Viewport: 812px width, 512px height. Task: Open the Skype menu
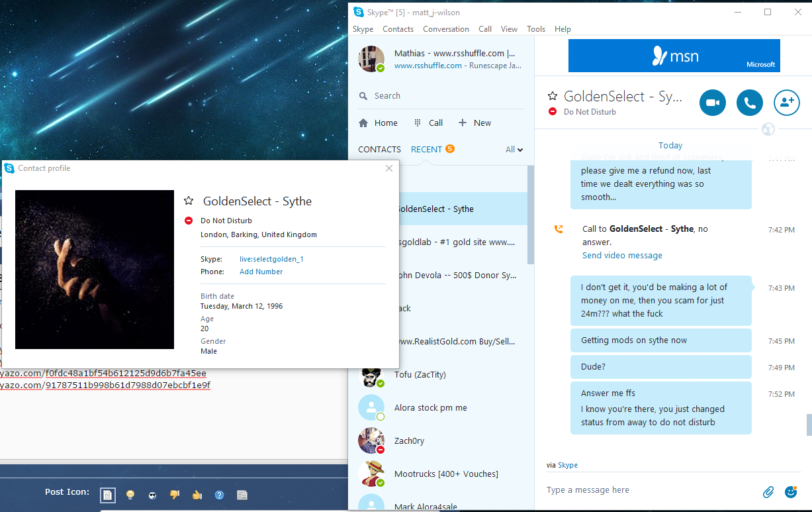363,29
